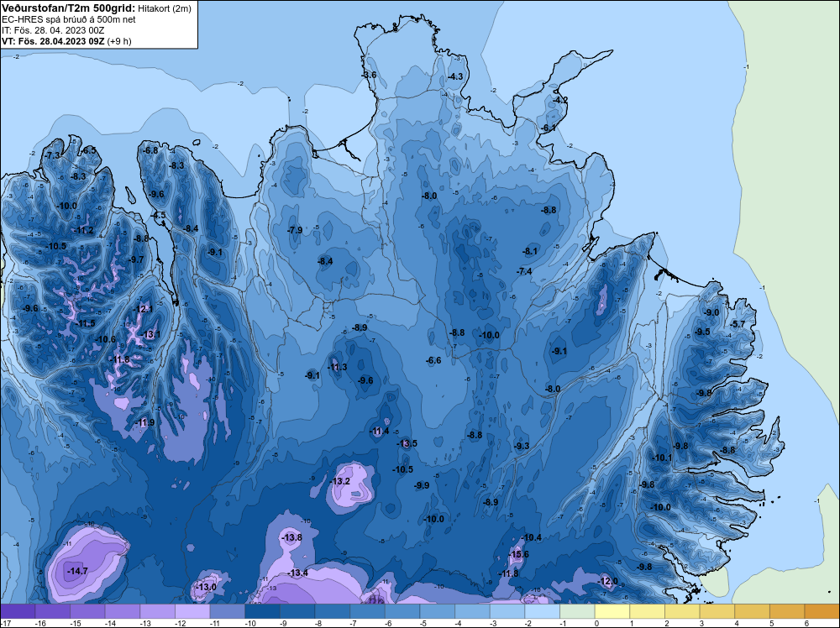Select the -6.5 temperature label
This screenshot has width=840, height=628.
(x=88, y=150)
